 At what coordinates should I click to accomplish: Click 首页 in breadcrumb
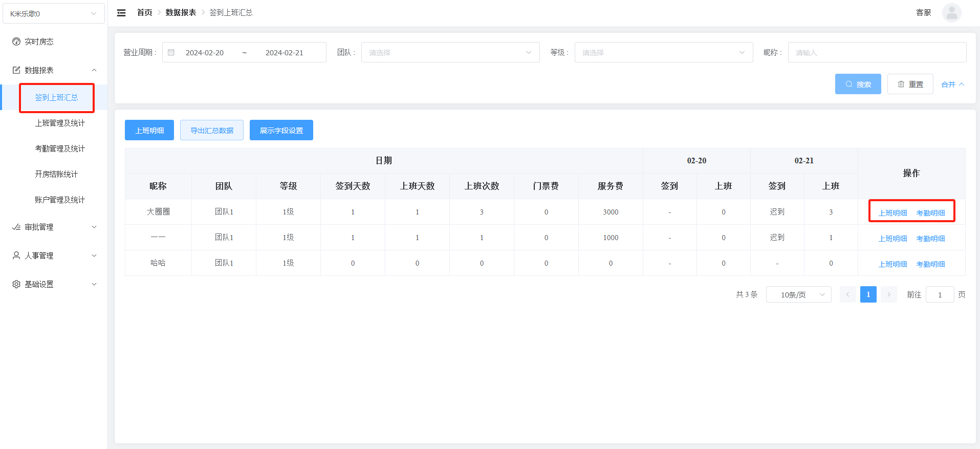[x=144, y=12]
